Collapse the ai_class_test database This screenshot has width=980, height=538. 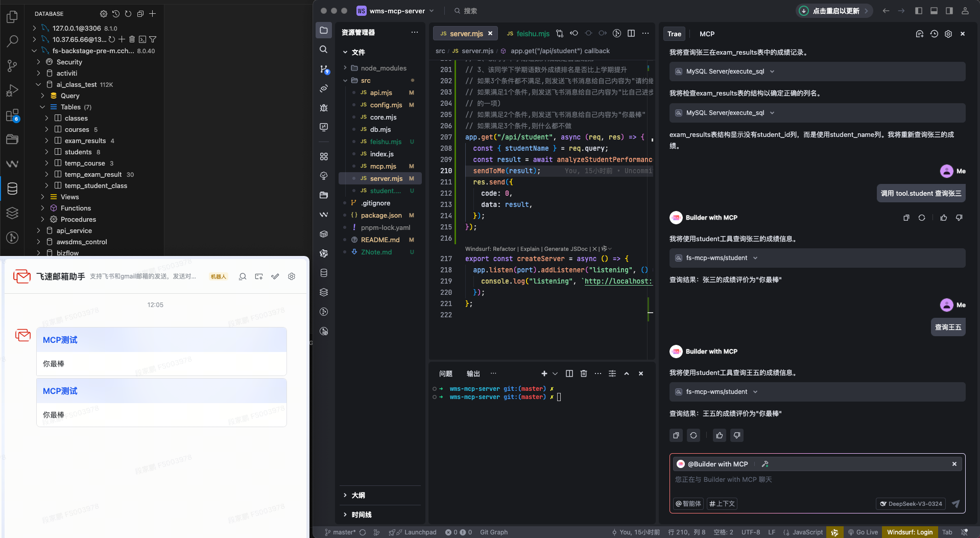click(38, 84)
